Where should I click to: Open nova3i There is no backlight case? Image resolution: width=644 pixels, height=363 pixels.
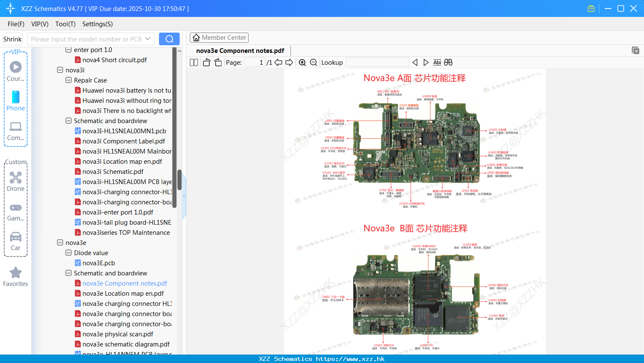point(123,110)
